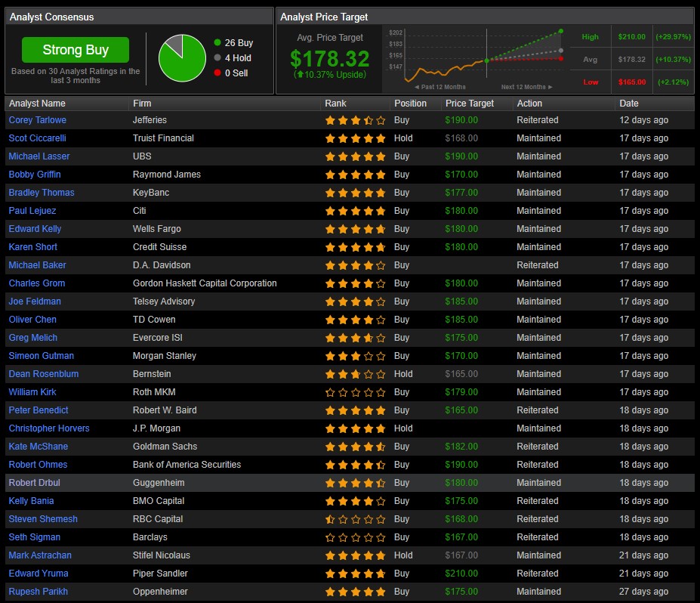The image size is (700, 603).
Task: Open analyst Robert Ohmes profile
Action: pyautogui.click(x=38, y=465)
